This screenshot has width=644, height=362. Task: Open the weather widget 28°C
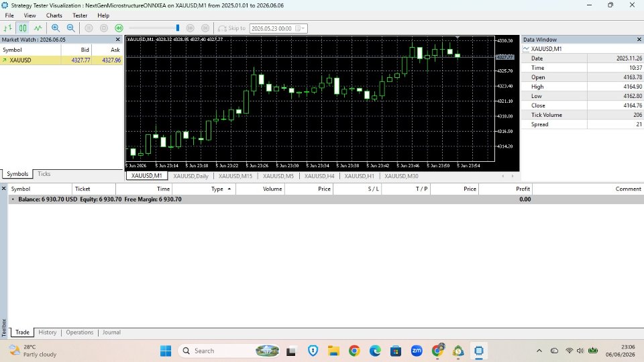click(33, 351)
